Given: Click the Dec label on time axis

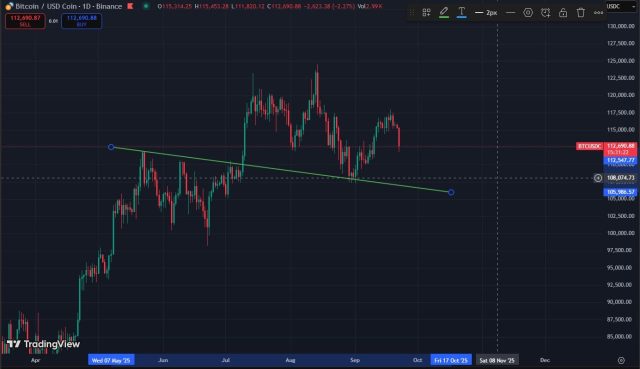Looking at the screenshot, I should coord(545,360).
